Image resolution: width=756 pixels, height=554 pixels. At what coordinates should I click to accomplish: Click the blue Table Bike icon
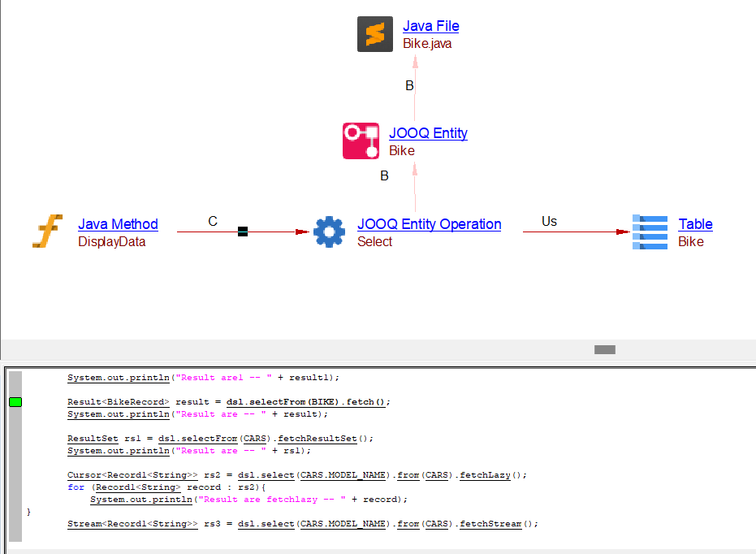point(650,232)
